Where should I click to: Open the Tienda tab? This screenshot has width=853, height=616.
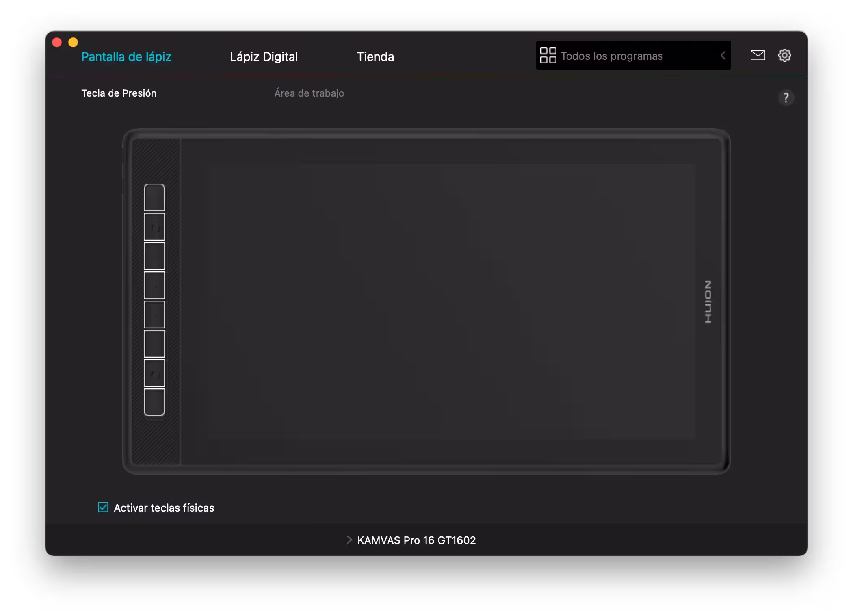(x=375, y=56)
